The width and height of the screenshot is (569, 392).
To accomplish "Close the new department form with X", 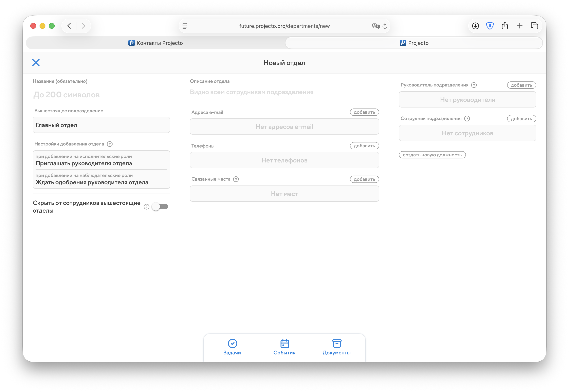I will pos(36,63).
